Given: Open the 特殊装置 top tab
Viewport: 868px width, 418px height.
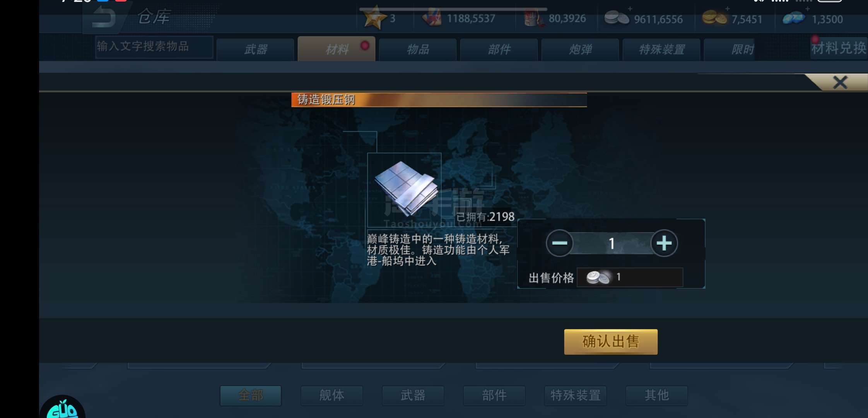Looking at the screenshot, I should click(x=661, y=50).
